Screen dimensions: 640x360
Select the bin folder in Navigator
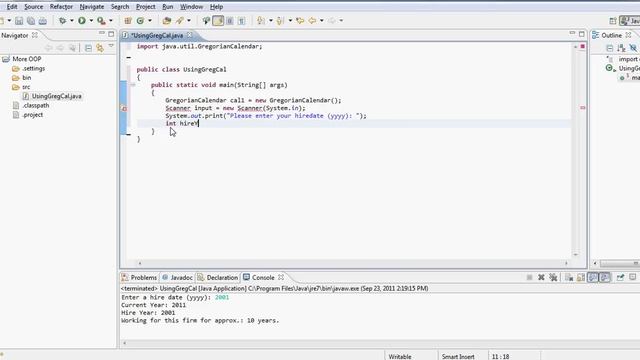coord(22,78)
